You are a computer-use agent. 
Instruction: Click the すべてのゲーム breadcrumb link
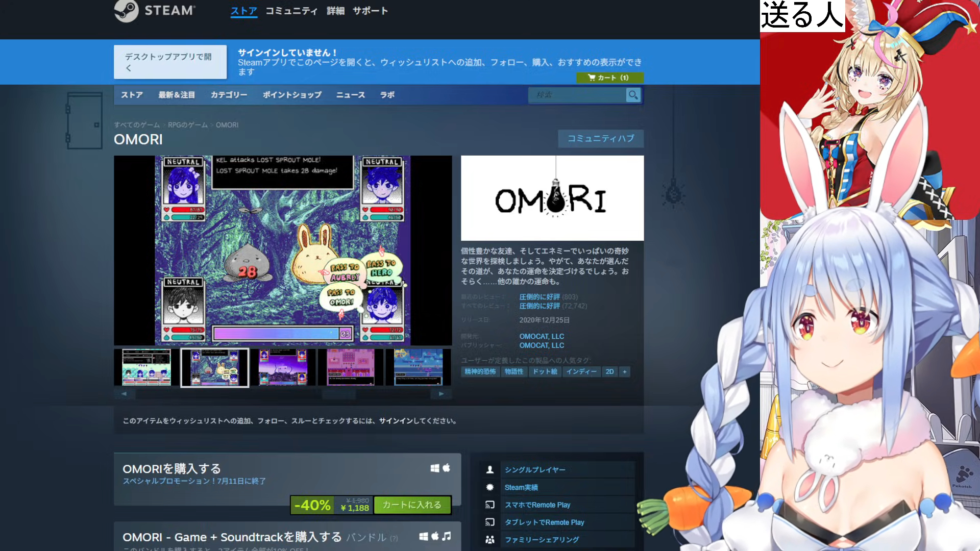click(x=137, y=125)
